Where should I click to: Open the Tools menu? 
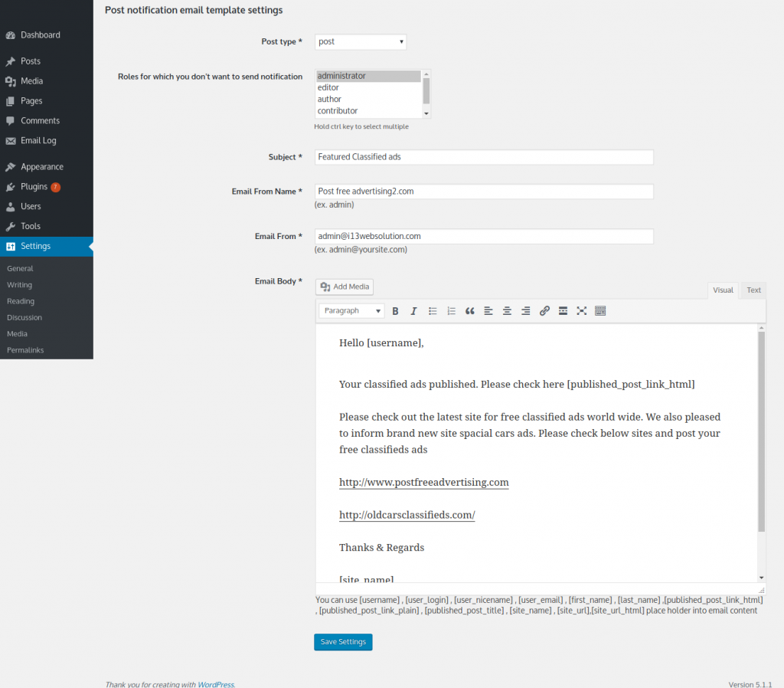47,226
